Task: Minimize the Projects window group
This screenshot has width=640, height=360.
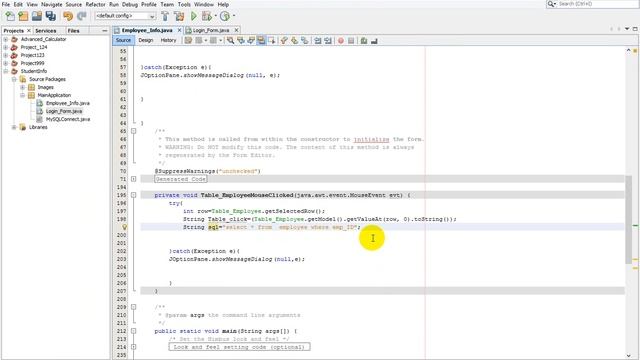Action: point(104,31)
